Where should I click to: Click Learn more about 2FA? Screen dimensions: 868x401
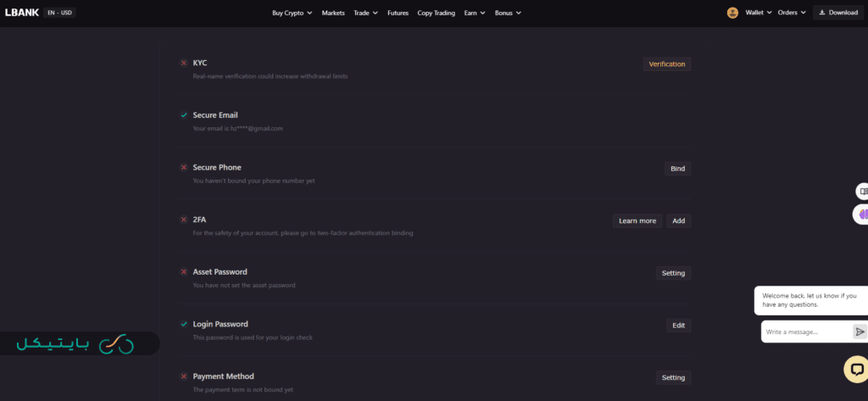tap(637, 220)
